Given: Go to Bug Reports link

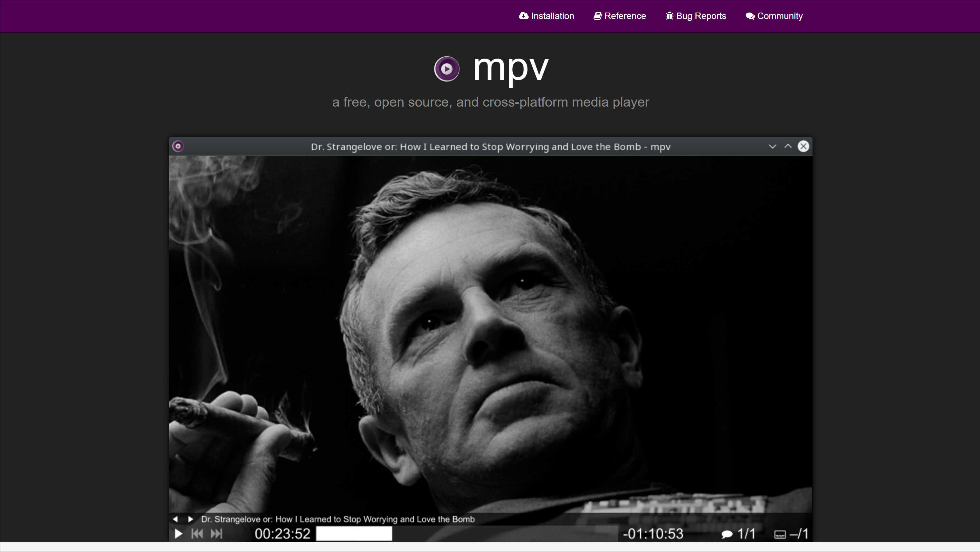Looking at the screenshot, I should (x=696, y=16).
